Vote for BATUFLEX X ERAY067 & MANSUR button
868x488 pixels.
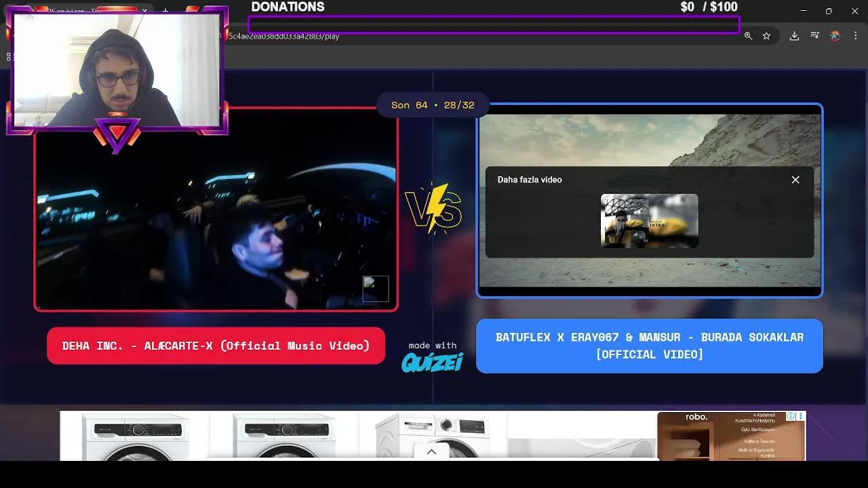pyautogui.click(x=650, y=346)
